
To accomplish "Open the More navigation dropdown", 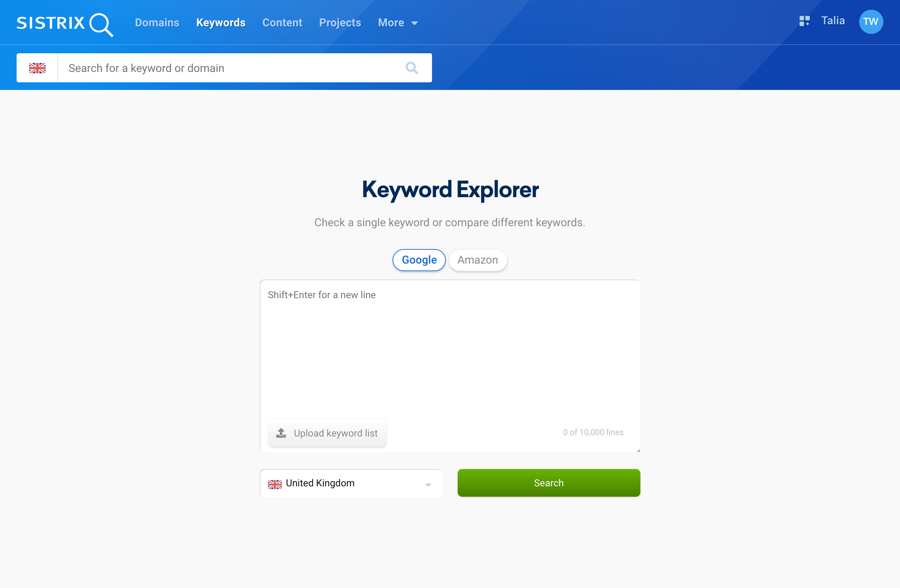I will coord(397,22).
